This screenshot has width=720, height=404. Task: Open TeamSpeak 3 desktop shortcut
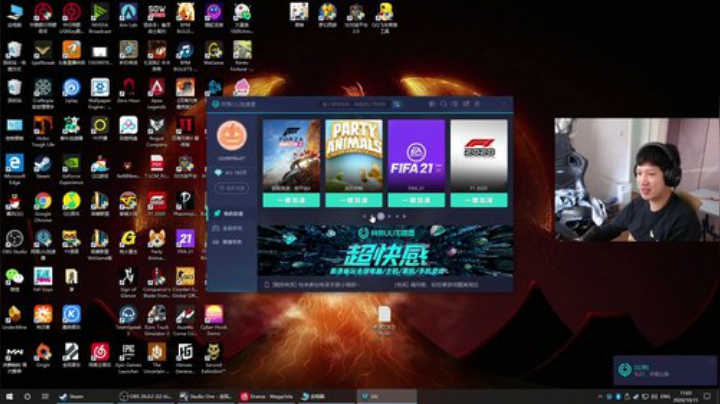point(128,321)
